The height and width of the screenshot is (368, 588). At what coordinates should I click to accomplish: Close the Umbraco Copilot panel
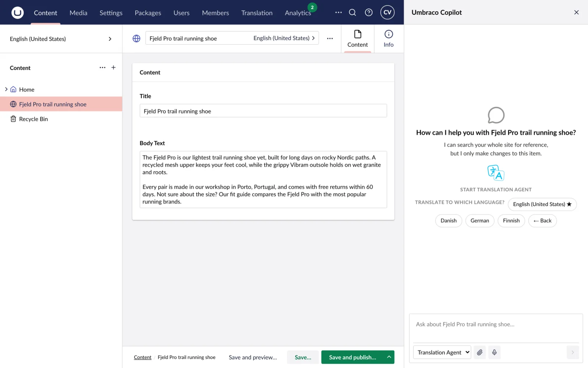coord(576,13)
